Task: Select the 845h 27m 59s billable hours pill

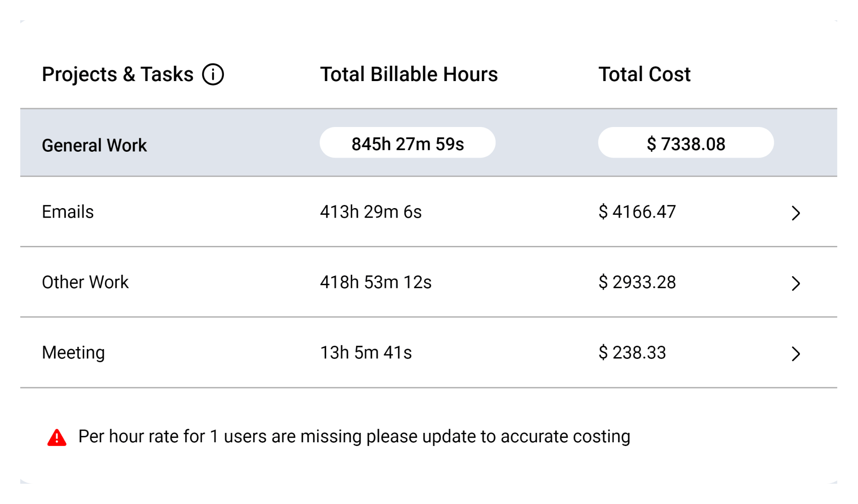Action: [407, 143]
